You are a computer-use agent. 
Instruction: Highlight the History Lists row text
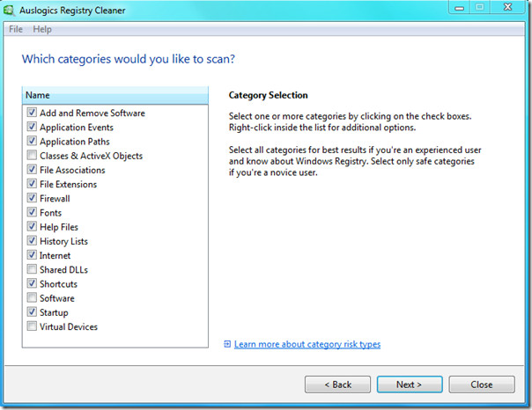coord(63,241)
